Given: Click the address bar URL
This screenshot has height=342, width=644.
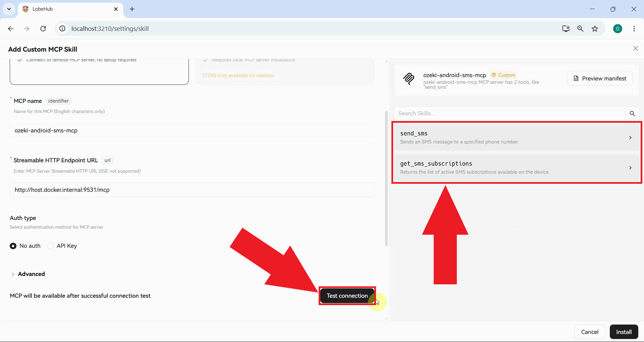Looking at the screenshot, I should (110, 28).
